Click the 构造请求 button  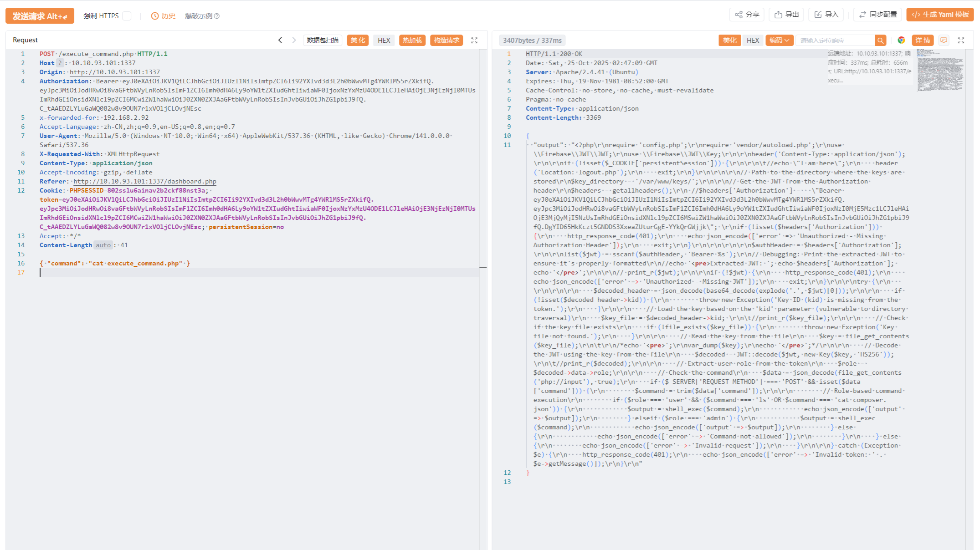pos(446,40)
